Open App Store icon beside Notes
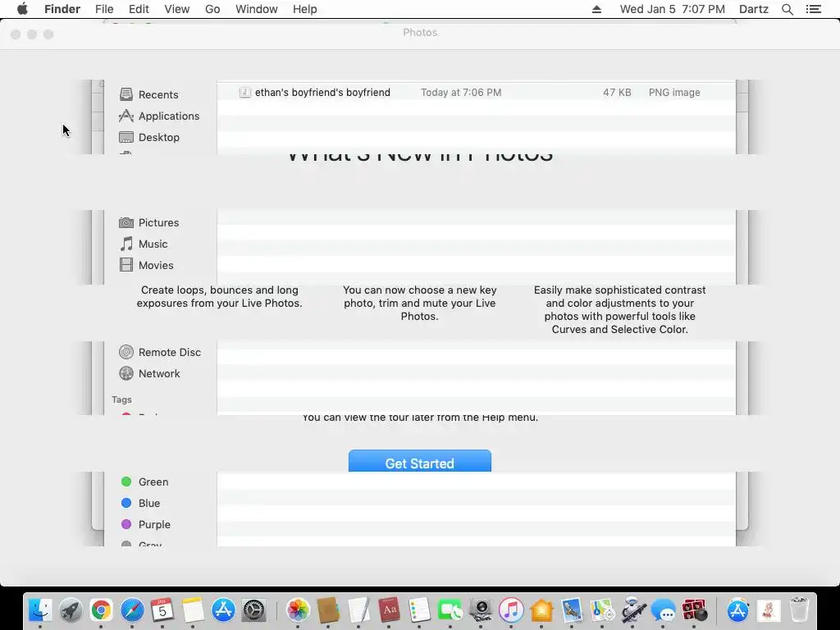The width and height of the screenshot is (840, 630). coord(223,609)
